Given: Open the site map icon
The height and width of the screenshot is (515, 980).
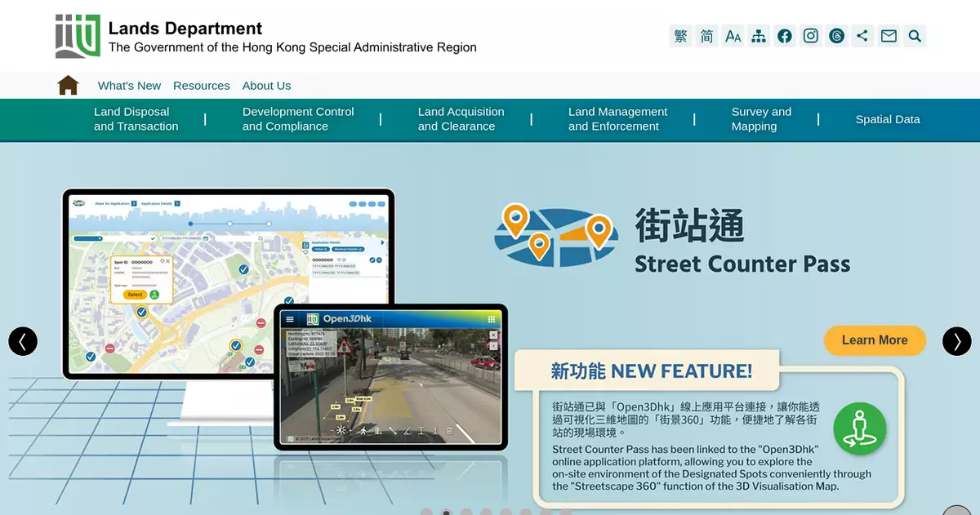Looking at the screenshot, I should pos(759,36).
